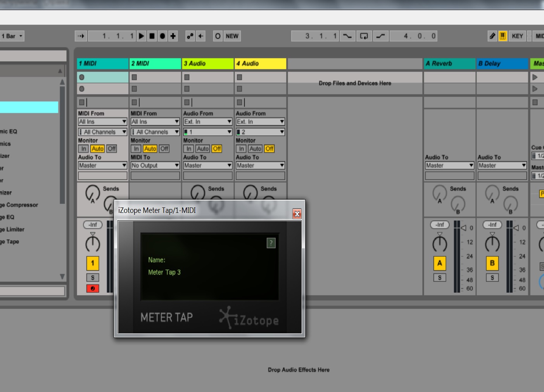Set 2 MIDI monitor to Auto
544x392 pixels.
pos(150,149)
